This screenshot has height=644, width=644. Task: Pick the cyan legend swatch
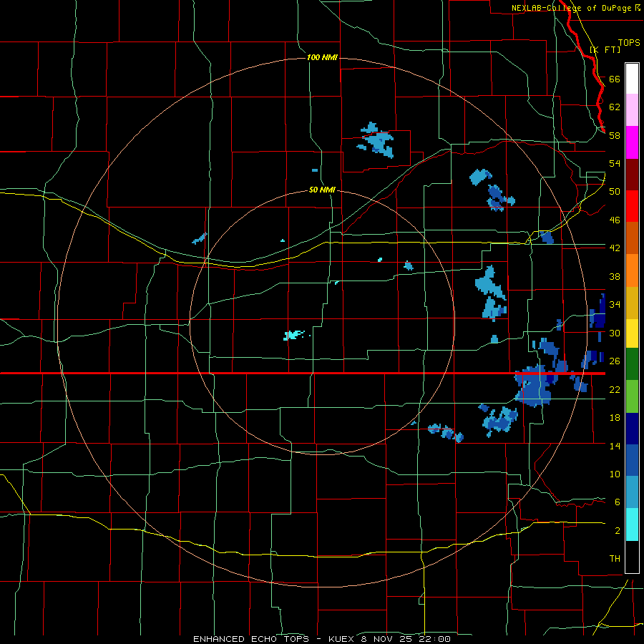pos(632,525)
